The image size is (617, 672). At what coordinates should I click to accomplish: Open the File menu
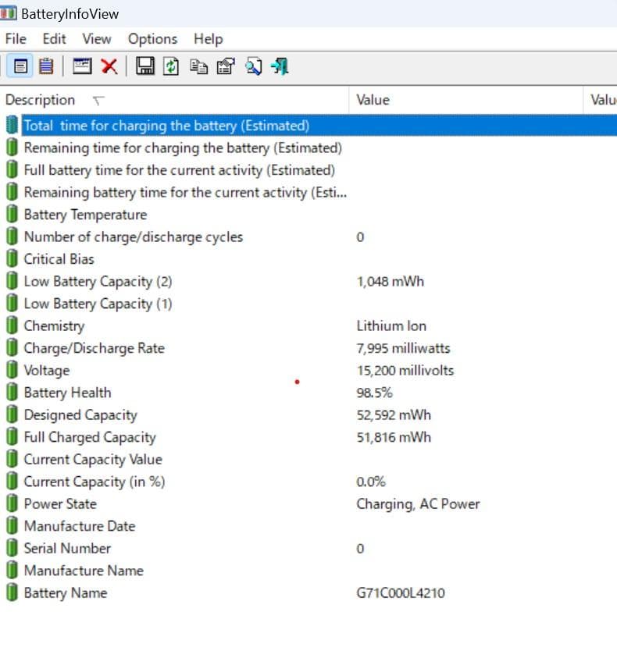tap(16, 39)
